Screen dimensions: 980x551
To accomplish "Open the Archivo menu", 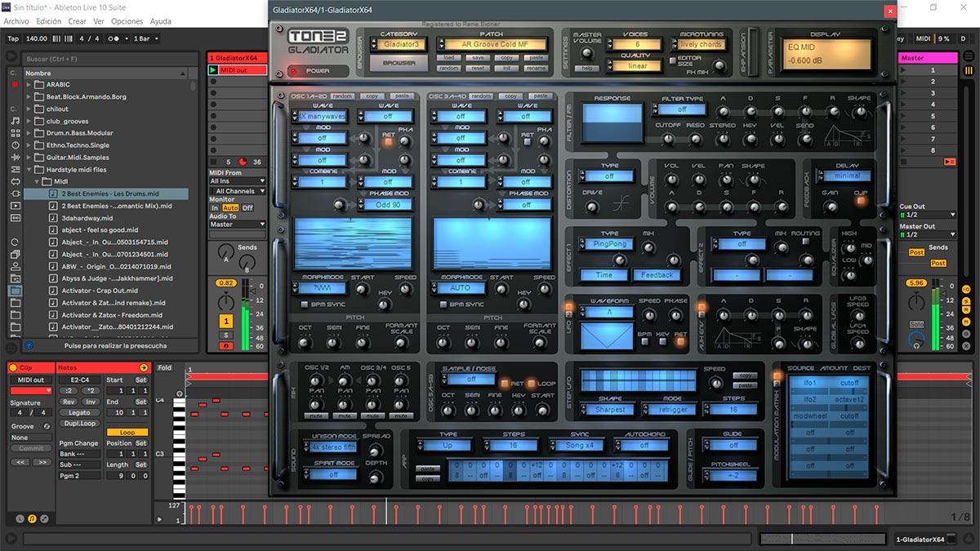I will coord(16,21).
